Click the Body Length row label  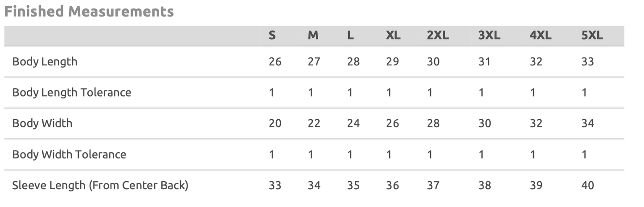coord(45,61)
